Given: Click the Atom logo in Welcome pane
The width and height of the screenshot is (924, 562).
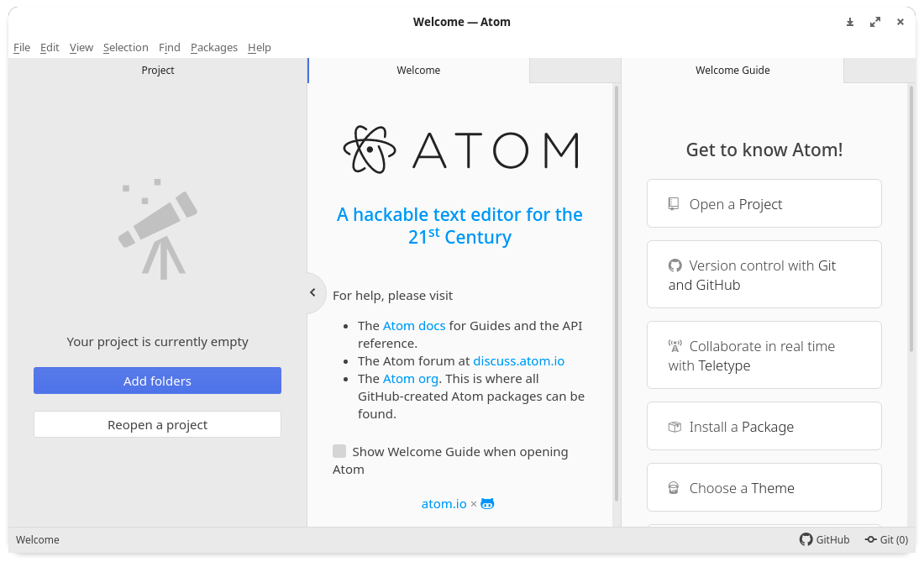Looking at the screenshot, I should tap(459, 150).
